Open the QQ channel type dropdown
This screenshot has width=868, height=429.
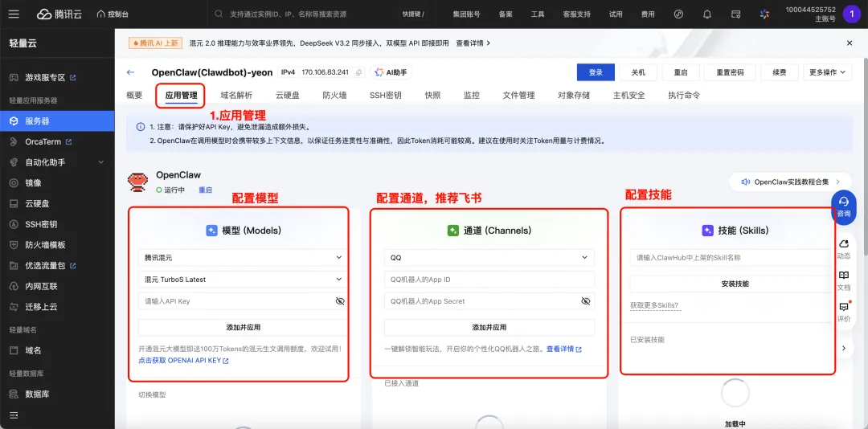click(x=489, y=257)
